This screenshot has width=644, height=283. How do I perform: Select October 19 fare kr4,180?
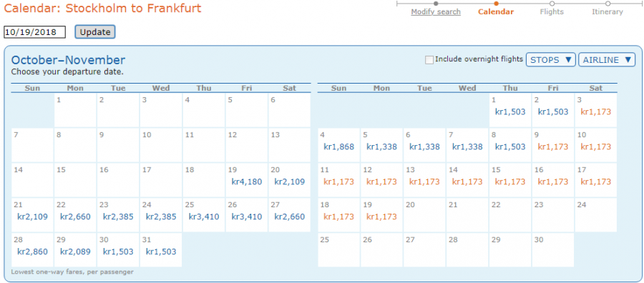pos(246,182)
